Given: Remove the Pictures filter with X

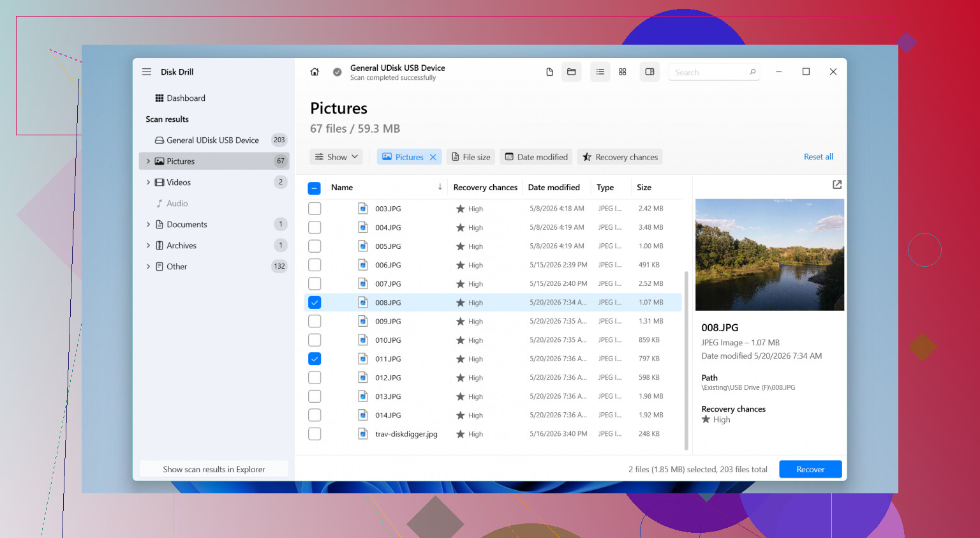Looking at the screenshot, I should 433,157.
